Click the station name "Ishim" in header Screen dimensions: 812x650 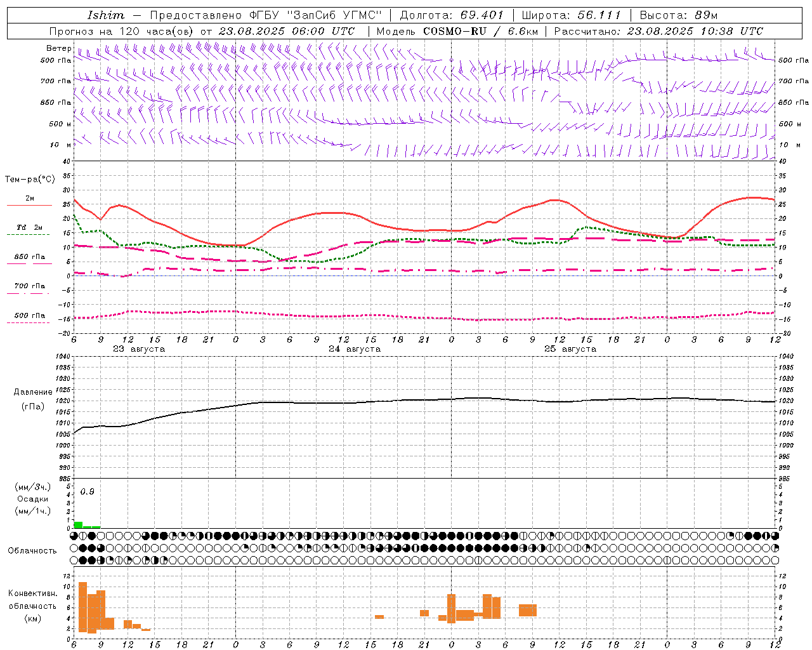106,15
